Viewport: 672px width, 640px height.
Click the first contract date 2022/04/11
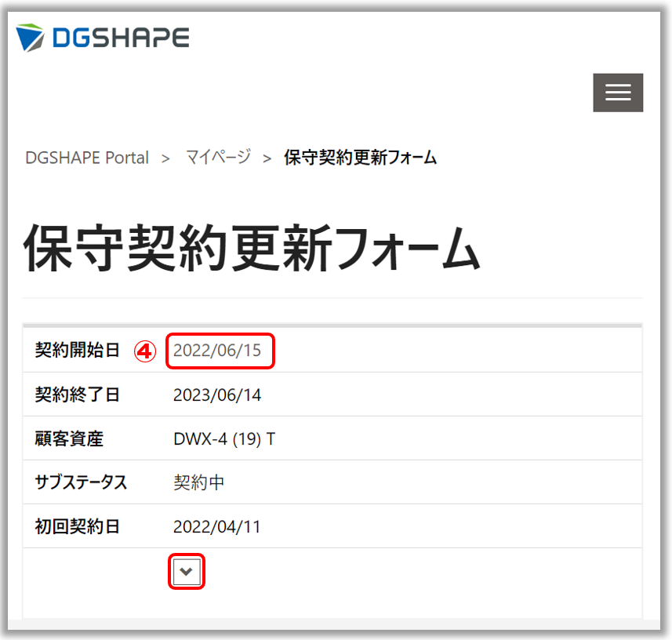click(217, 526)
